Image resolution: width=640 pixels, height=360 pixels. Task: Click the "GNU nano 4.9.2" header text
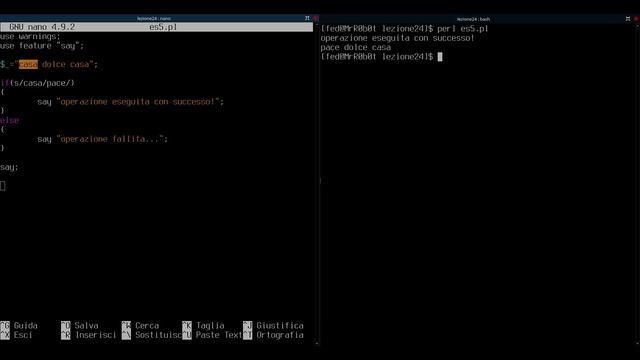tap(42, 27)
